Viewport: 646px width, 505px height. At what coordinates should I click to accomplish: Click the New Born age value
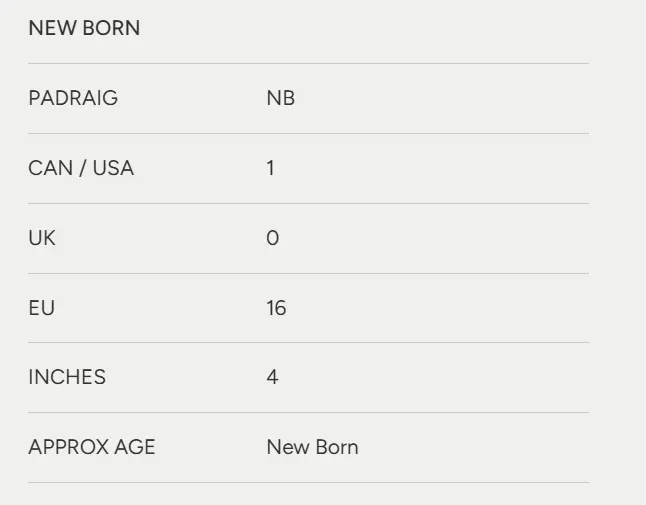pos(312,447)
